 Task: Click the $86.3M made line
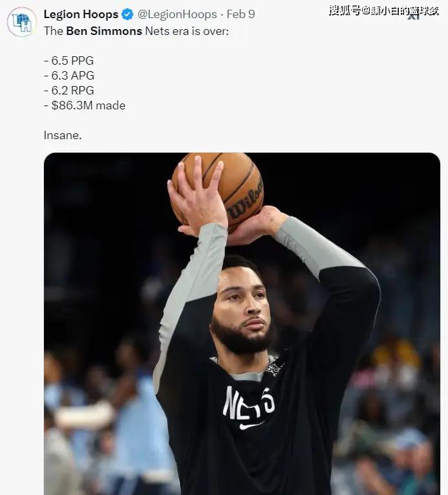[x=85, y=105]
